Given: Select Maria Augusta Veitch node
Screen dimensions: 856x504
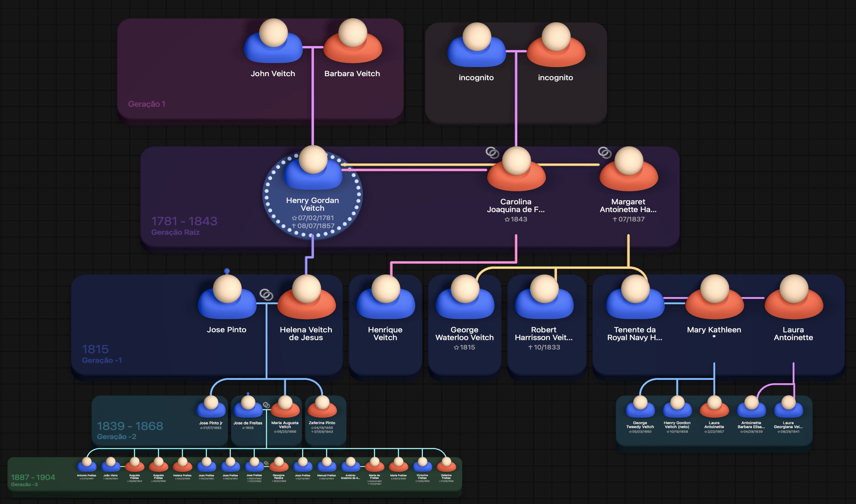Looking at the screenshot, I should point(285,415).
